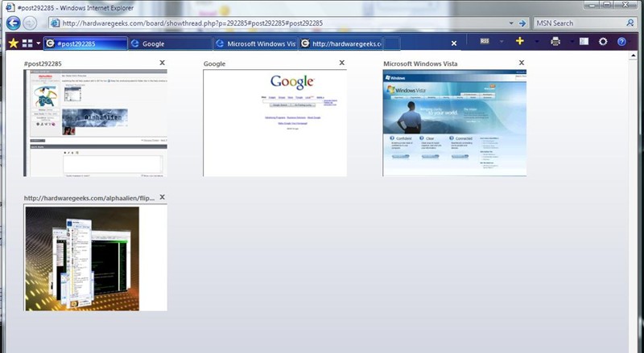Screen dimensions: 644x353
Task: Expand the RSS feeds dropdown arrow
Action: [x=502, y=42]
